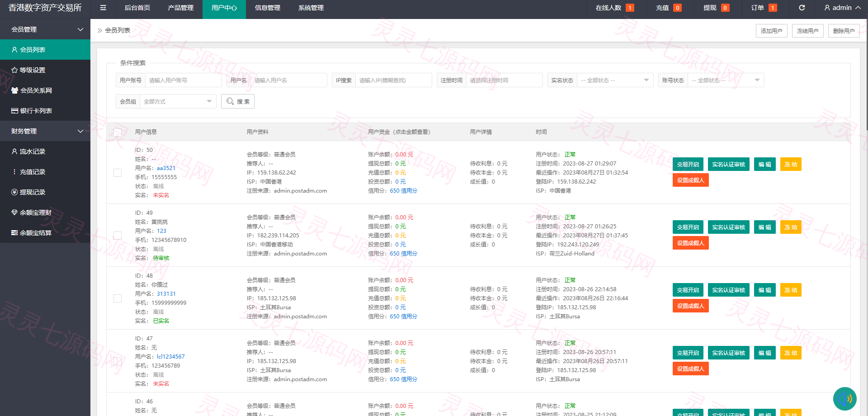Viewport: 868px width, 416px height.
Task: Click 设置成假人 for user ID 49
Action: tap(691, 243)
